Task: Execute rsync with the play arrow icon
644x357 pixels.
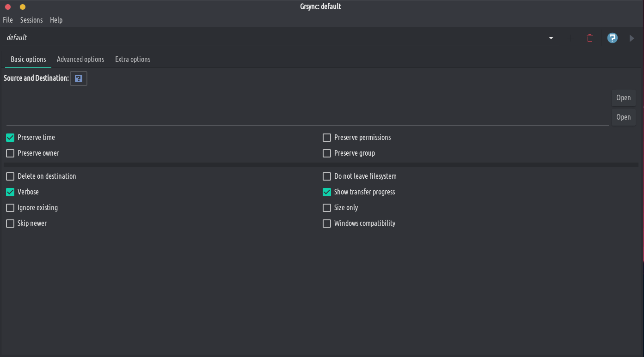Action: pos(632,38)
